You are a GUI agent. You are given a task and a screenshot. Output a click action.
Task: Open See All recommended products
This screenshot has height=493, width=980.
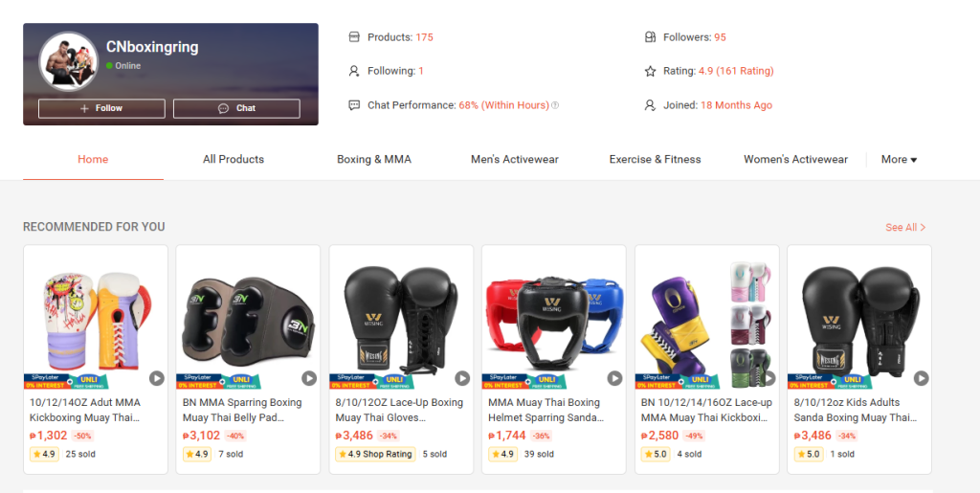click(x=905, y=228)
